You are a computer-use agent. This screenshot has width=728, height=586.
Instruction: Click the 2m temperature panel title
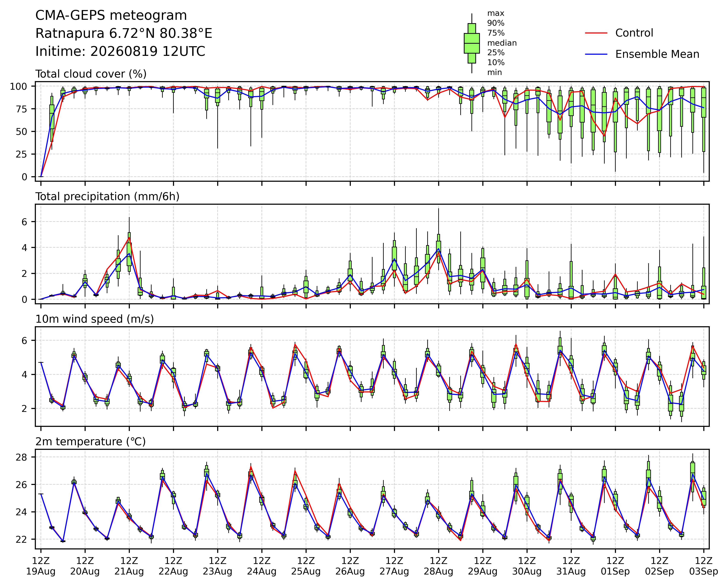[90, 442]
